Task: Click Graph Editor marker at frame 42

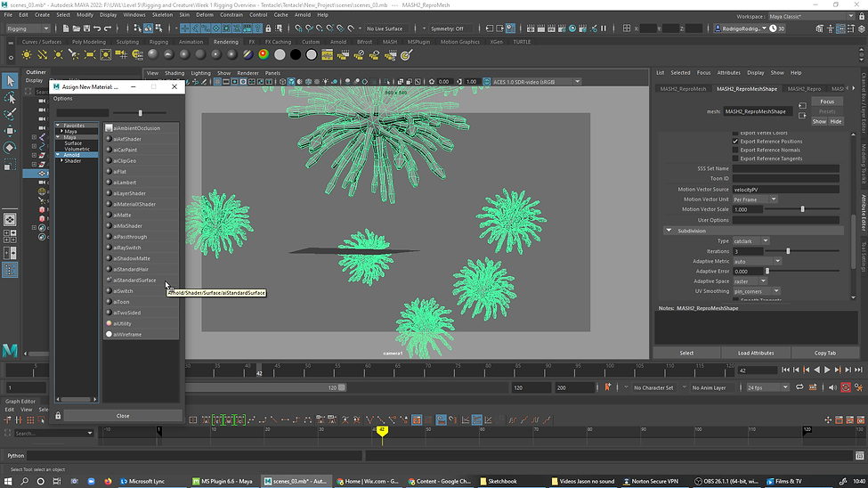Action: [382, 432]
